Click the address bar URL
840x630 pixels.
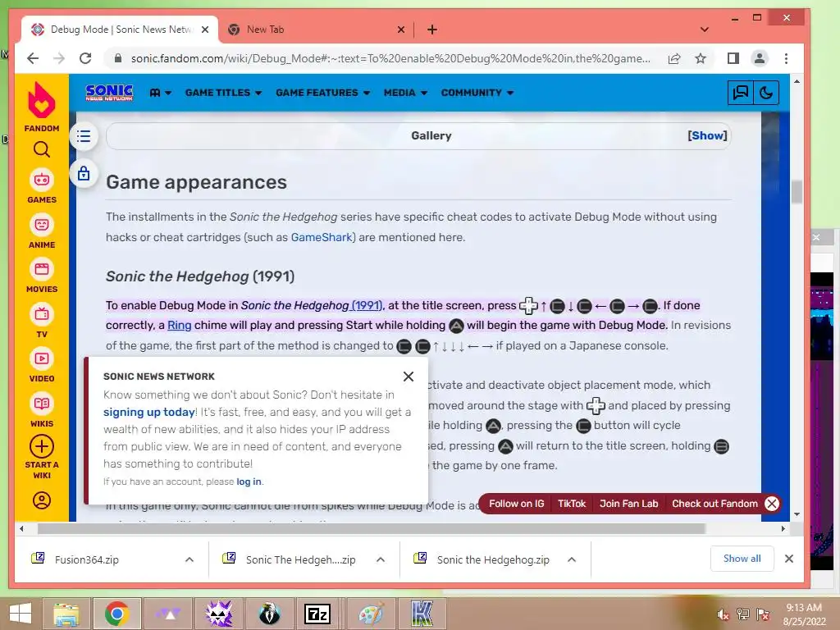coord(390,58)
